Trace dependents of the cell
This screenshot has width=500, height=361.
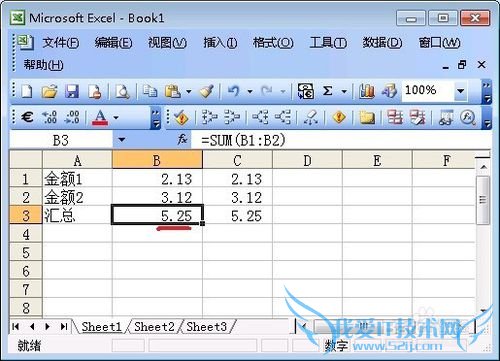click(260, 117)
